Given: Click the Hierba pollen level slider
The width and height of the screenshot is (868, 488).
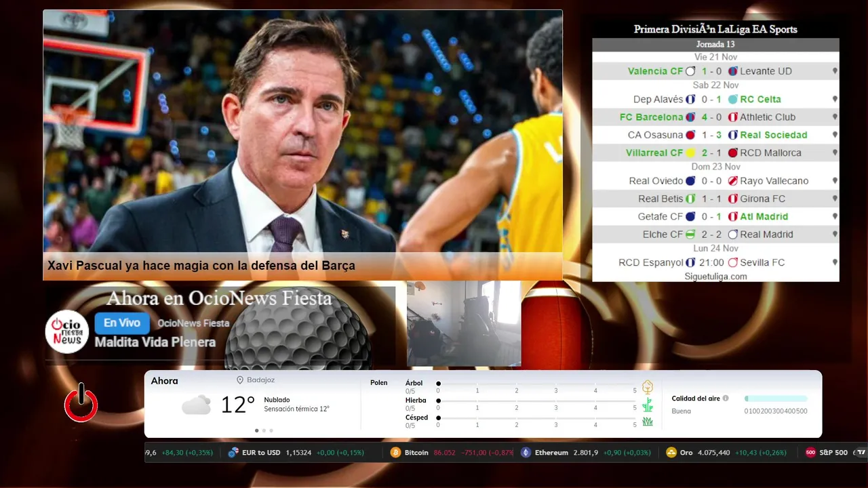Looking at the screenshot, I should click(x=536, y=401).
